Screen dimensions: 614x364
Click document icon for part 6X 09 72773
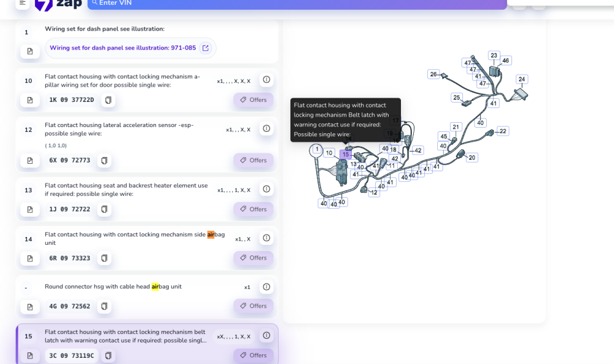pos(30,160)
